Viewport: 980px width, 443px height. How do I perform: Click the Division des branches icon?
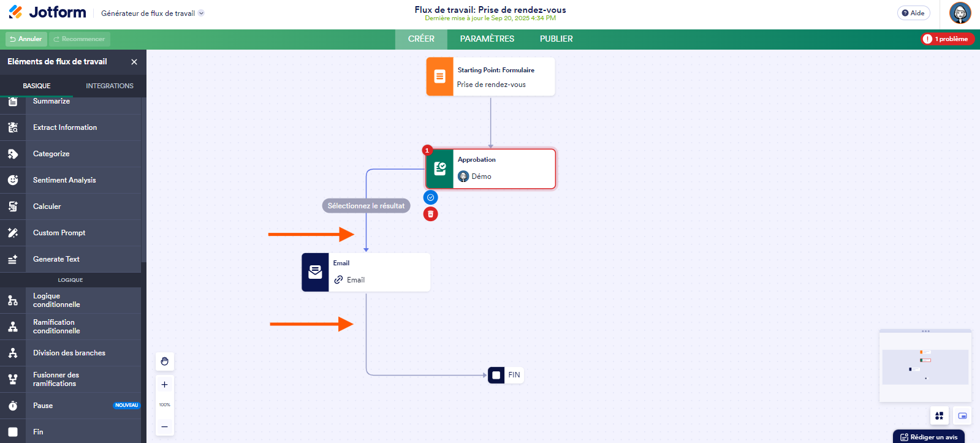tap(13, 353)
